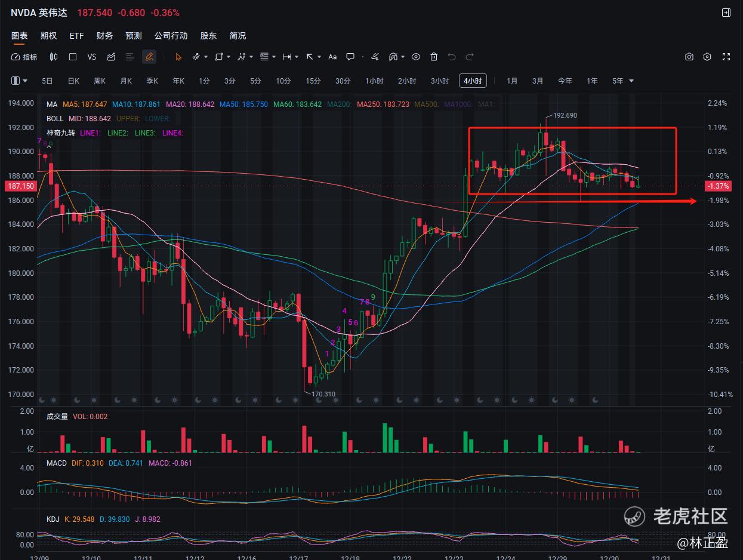Open the 公司行动 tab
The width and height of the screenshot is (743, 560).
click(x=171, y=36)
